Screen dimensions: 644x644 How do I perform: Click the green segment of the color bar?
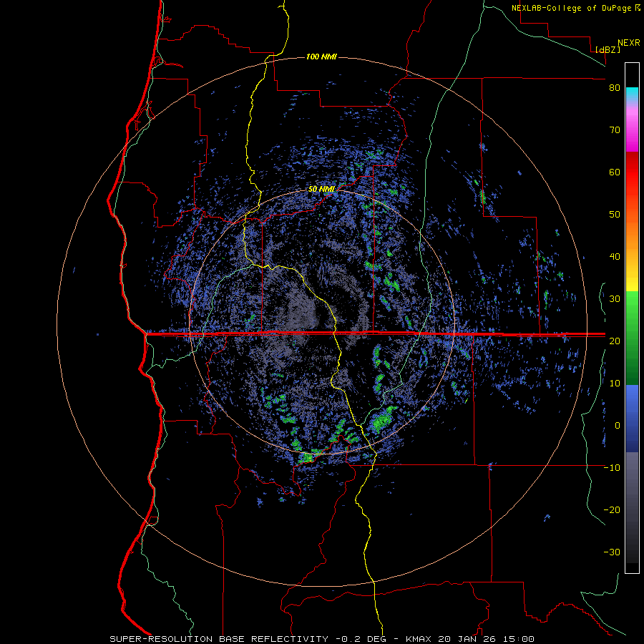point(632,338)
